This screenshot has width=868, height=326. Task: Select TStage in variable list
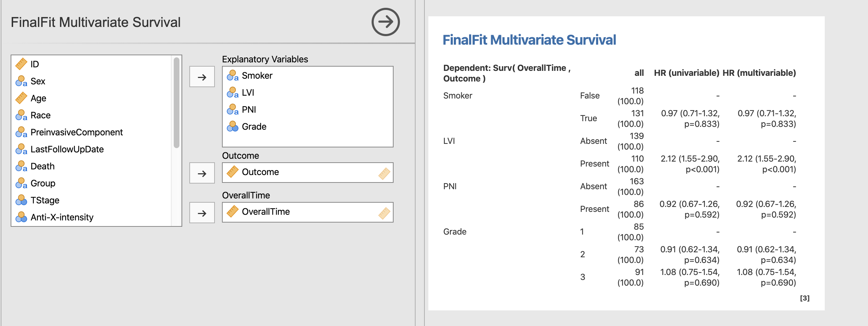[92, 200]
